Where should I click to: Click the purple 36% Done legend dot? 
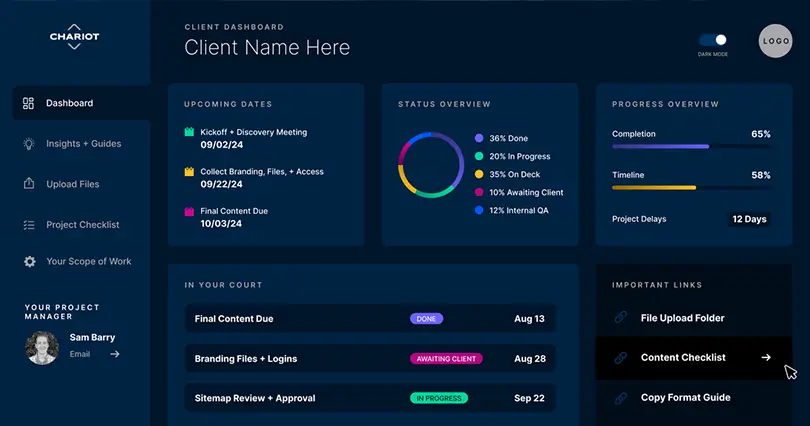pyautogui.click(x=479, y=138)
